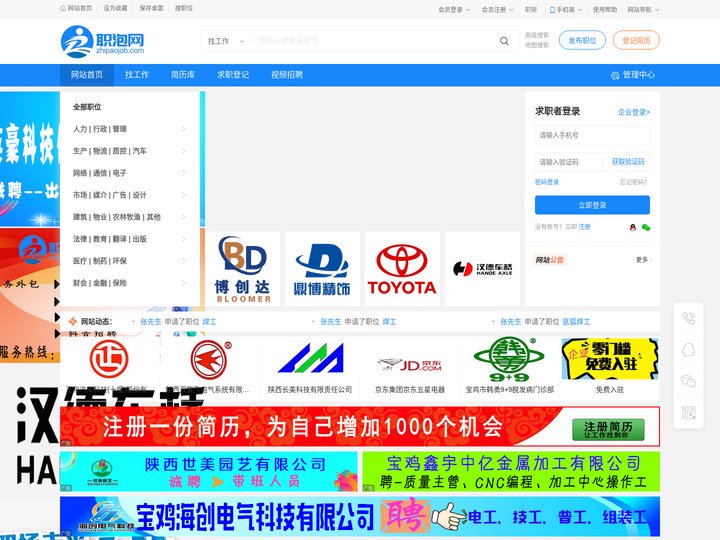The image size is (720, 540).
Task: Open the 找工作 navigation tab
Action: pos(137,75)
